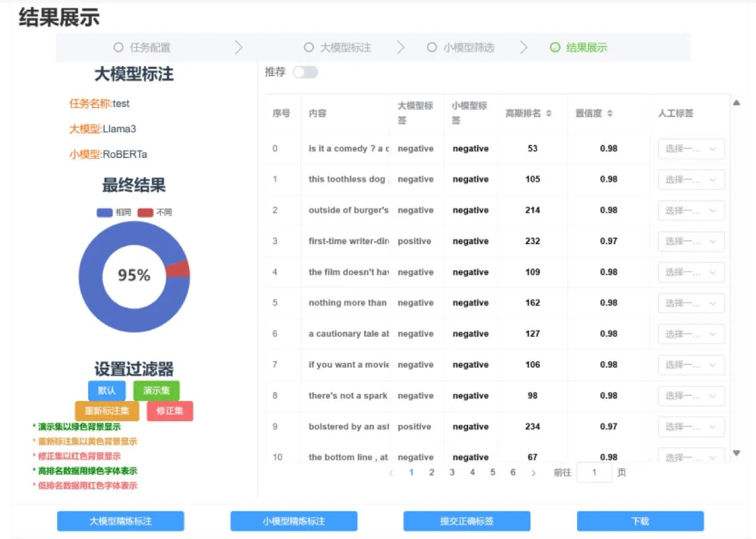Click 任务名称:test label
Viewport: 756px width, 539px height.
coord(100,104)
